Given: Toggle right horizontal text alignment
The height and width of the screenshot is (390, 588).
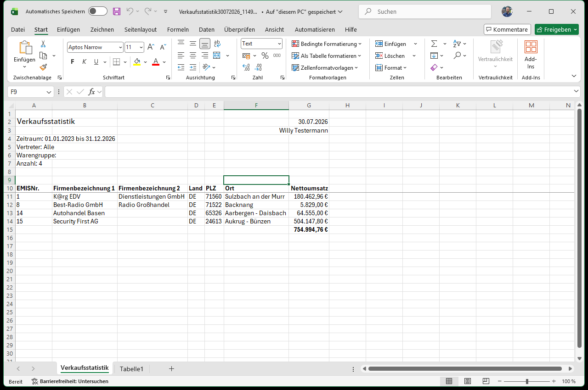Looking at the screenshot, I should (205, 56).
